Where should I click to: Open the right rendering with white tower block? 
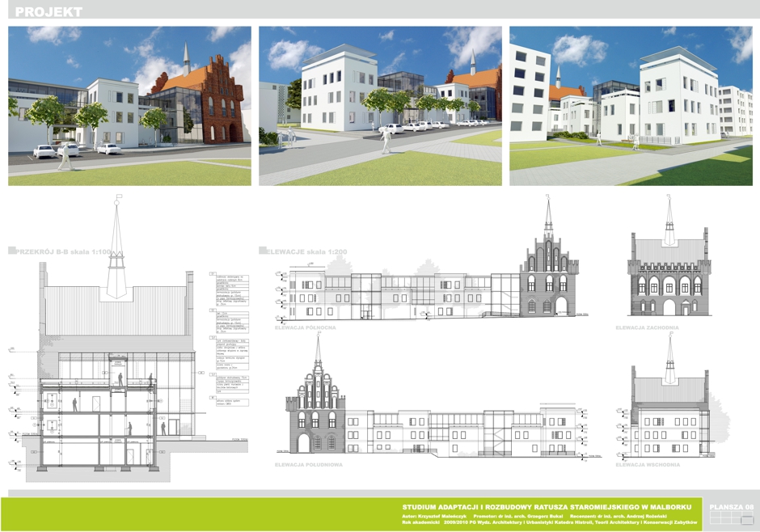tap(631, 106)
